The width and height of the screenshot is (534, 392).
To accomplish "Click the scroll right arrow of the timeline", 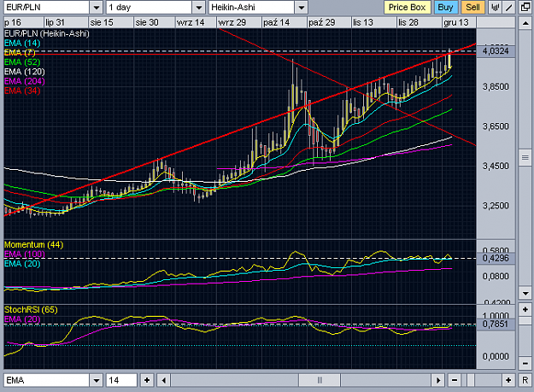I will point(438,380).
